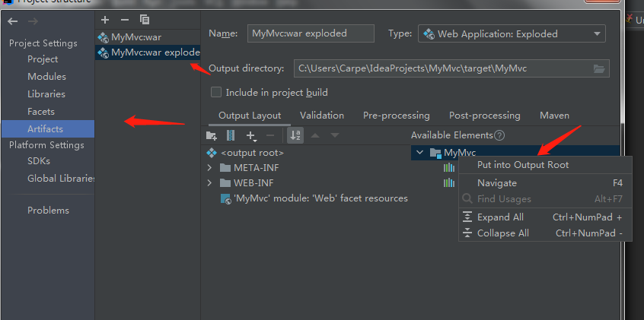
Task: Click the Available Elements label
Action: [451, 135]
